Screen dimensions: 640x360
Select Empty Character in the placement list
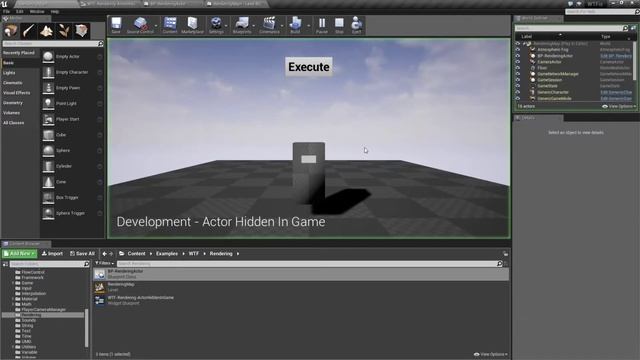(x=72, y=72)
